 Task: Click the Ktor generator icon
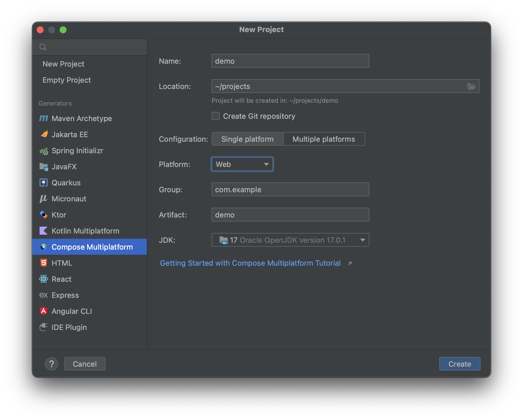click(44, 215)
